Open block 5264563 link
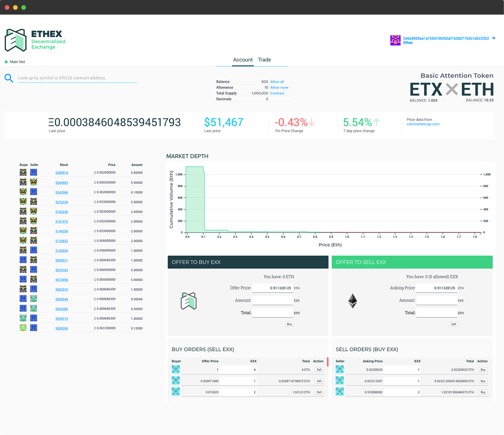This screenshot has height=435, width=504. (62, 183)
